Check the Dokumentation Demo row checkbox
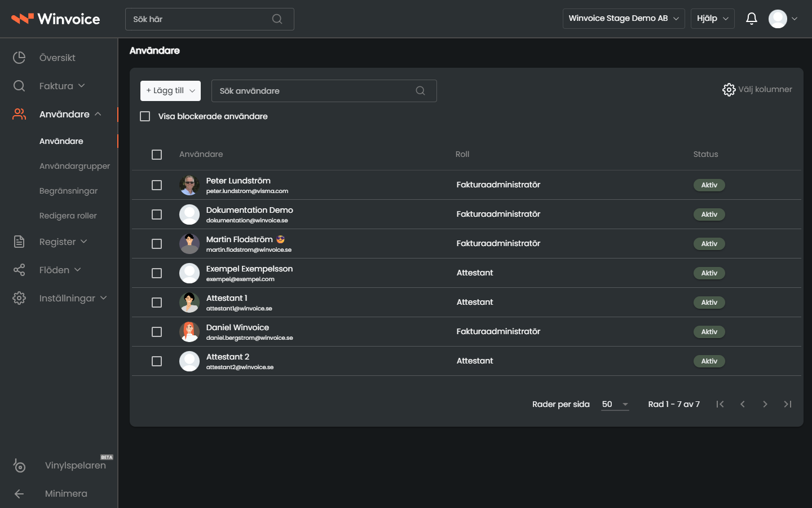This screenshot has width=812, height=508. pos(157,214)
